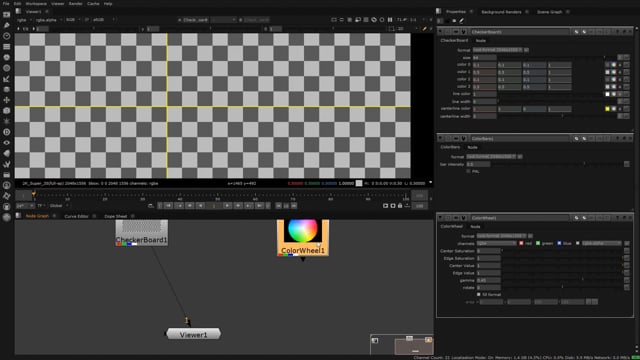Viewport: 640px width, 360px height.
Task: Toggle the ColorWheel blue channel checkbox
Action: coord(559,243)
